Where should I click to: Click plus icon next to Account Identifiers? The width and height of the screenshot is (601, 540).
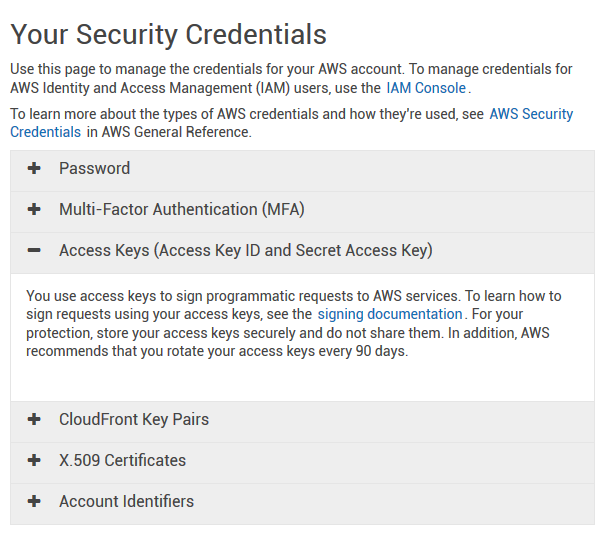[x=34, y=502]
